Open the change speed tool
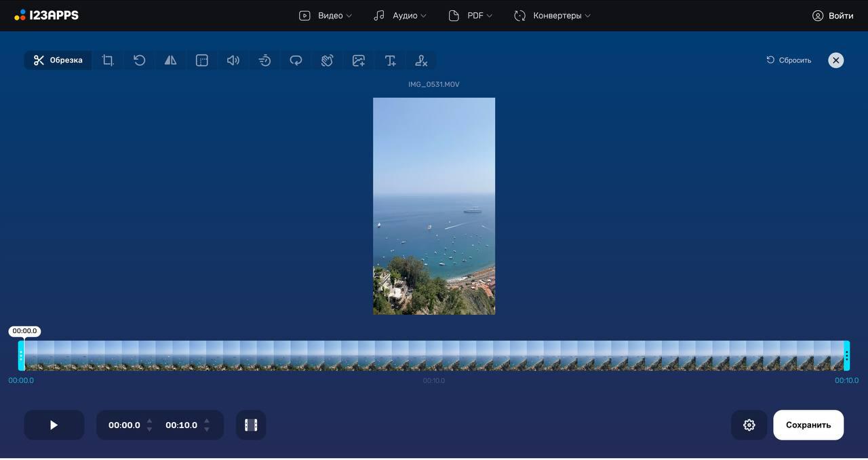 click(264, 60)
